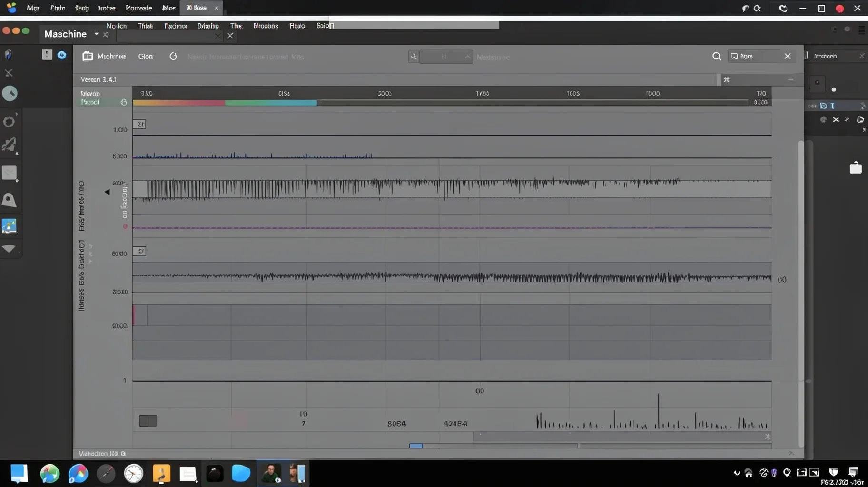Collapse the Version bar using its minus button

pos(790,79)
